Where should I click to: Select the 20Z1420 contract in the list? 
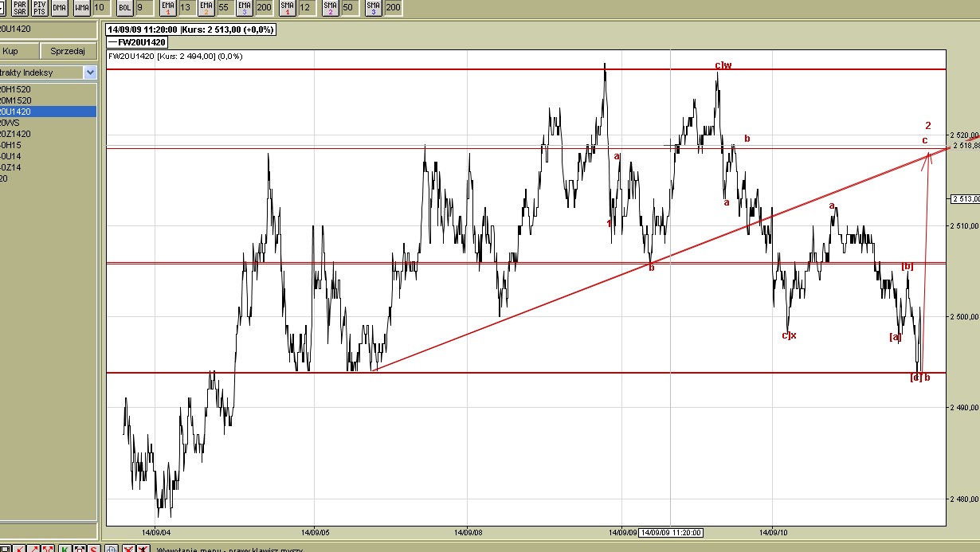[48, 134]
